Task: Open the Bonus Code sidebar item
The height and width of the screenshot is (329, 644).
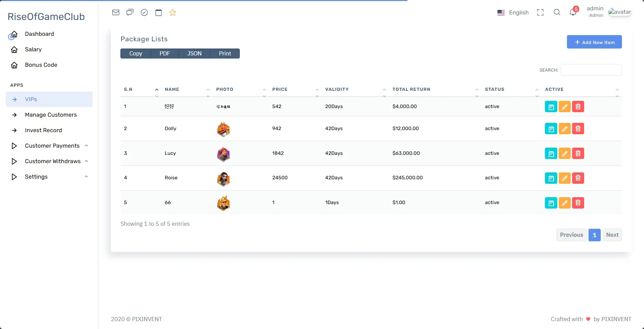Action: (x=41, y=65)
